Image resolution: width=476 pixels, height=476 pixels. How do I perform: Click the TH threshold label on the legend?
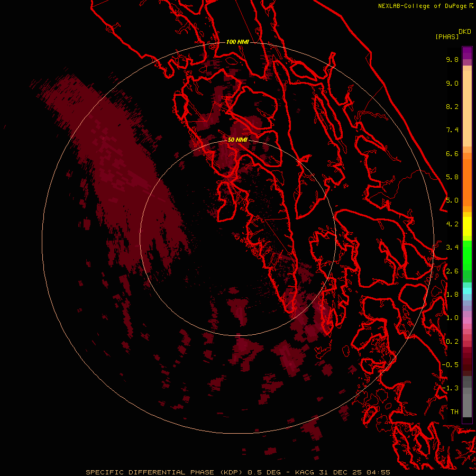(454, 412)
